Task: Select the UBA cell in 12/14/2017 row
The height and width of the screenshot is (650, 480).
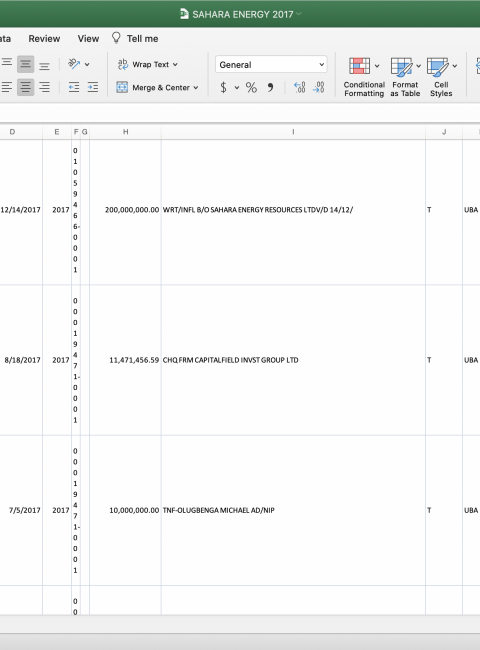Action: pyautogui.click(x=471, y=210)
